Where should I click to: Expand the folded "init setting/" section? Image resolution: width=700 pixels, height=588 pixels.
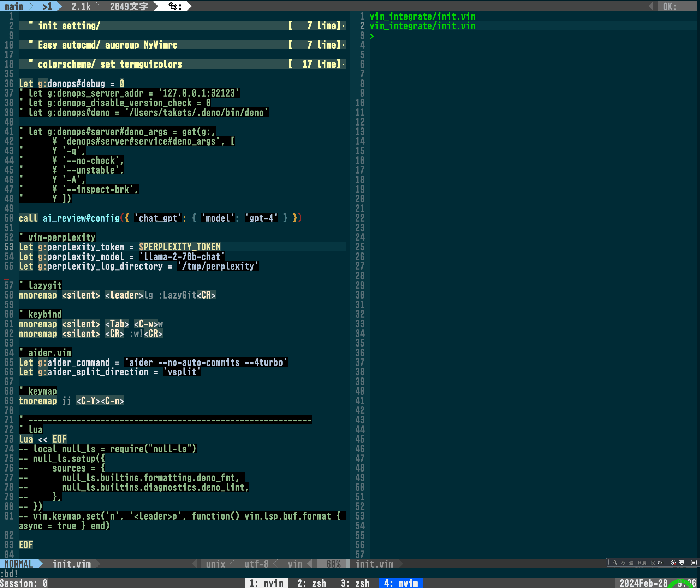click(x=69, y=26)
